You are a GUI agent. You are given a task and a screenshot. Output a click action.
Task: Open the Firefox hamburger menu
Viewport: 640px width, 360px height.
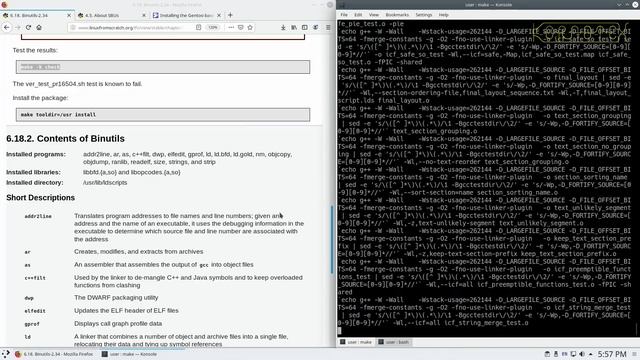tap(328, 27)
